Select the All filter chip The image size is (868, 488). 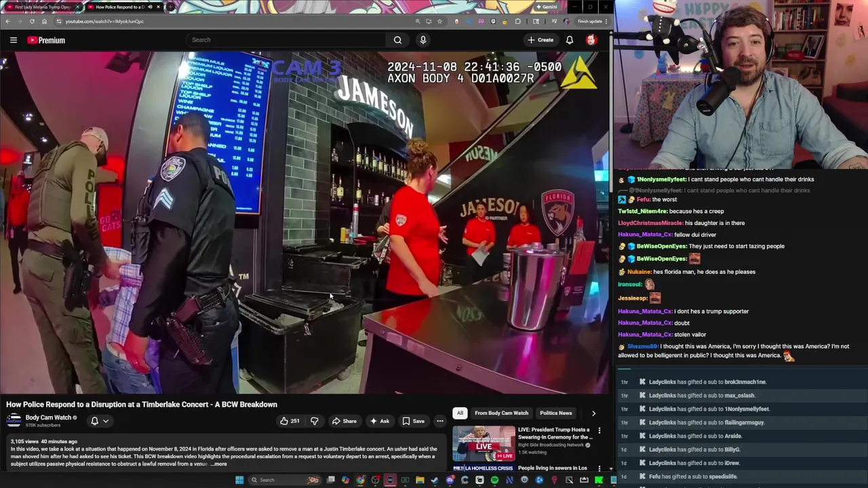pos(460,413)
